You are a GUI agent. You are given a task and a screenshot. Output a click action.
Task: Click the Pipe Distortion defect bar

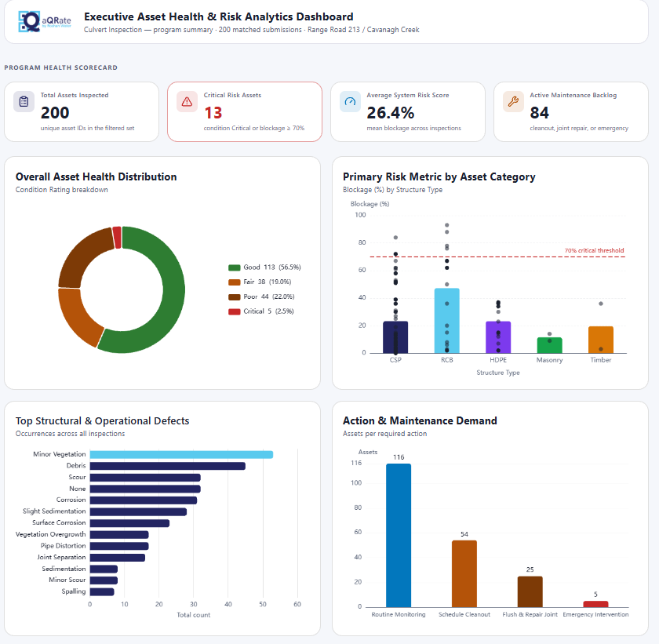pyautogui.click(x=119, y=546)
